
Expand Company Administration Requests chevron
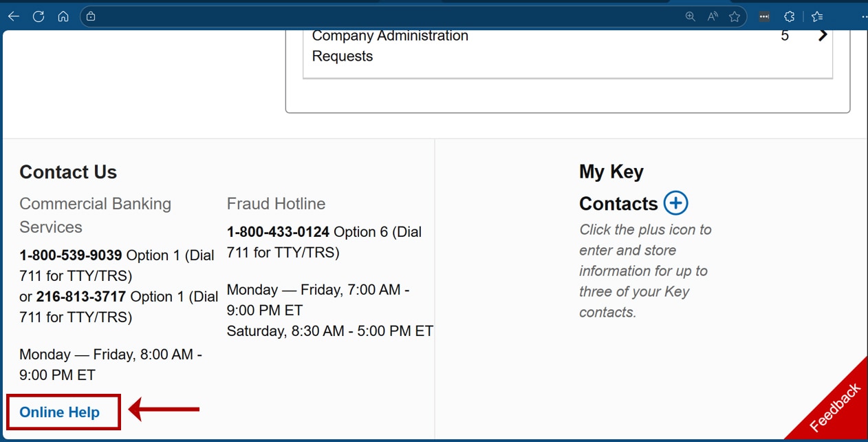click(823, 36)
